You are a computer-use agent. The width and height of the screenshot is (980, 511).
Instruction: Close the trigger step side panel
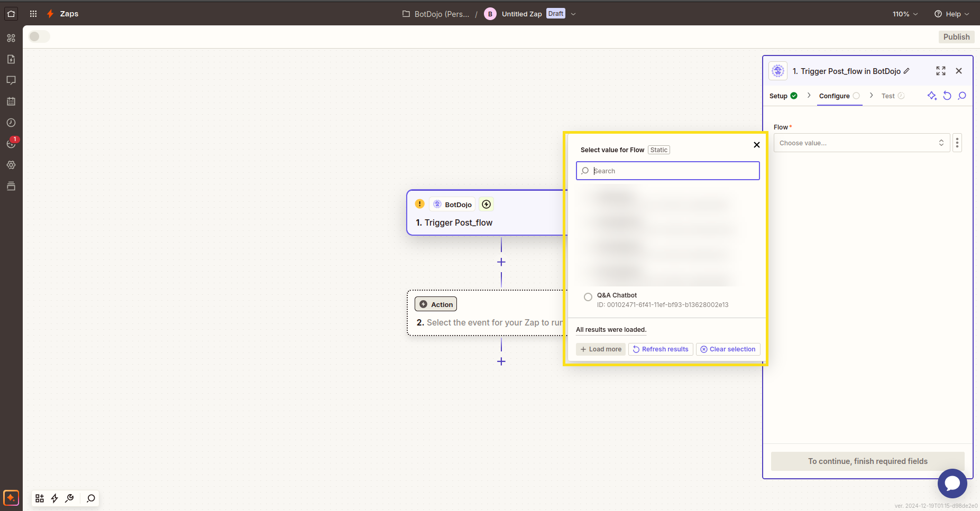pyautogui.click(x=959, y=71)
